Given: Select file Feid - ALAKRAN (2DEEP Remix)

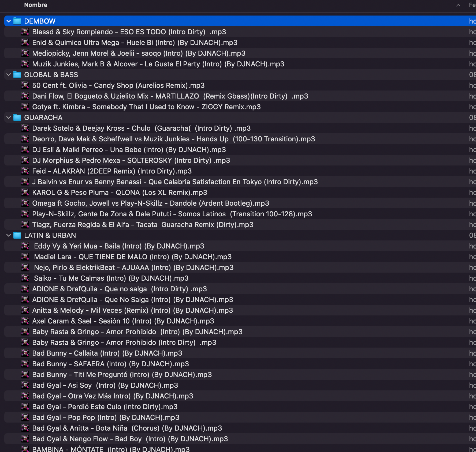Looking at the screenshot, I should (112, 171).
